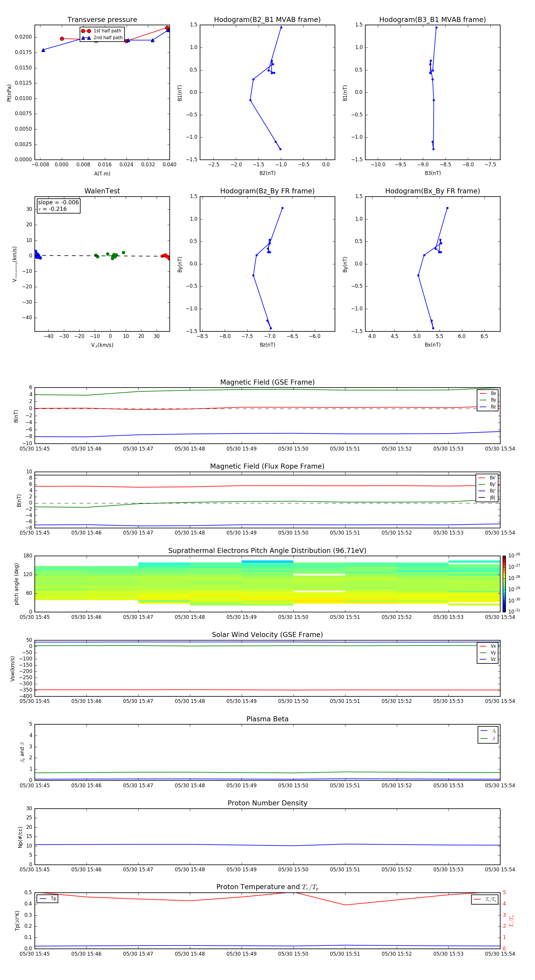Select the Suprathermal Electrons Pitch Angle Distribution title
This screenshot has height=980, width=535.
[267, 551]
